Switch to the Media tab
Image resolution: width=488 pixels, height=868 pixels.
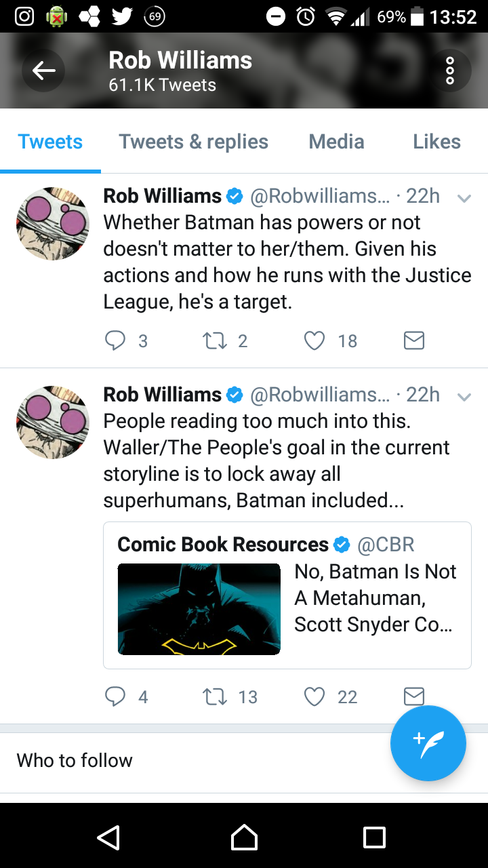(336, 142)
